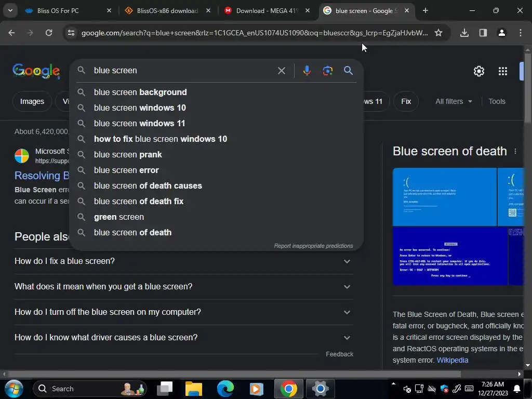Search by image with Google Lens icon
532x399 pixels.
click(327, 71)
